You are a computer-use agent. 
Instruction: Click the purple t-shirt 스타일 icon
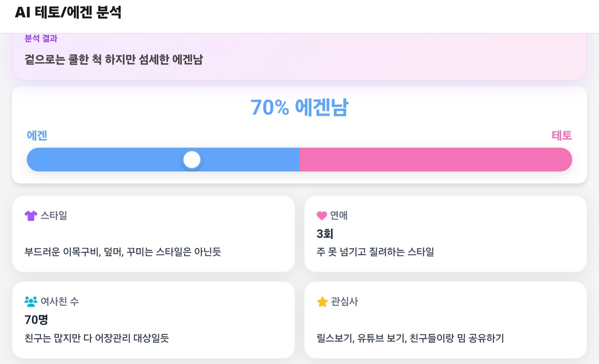31,216
